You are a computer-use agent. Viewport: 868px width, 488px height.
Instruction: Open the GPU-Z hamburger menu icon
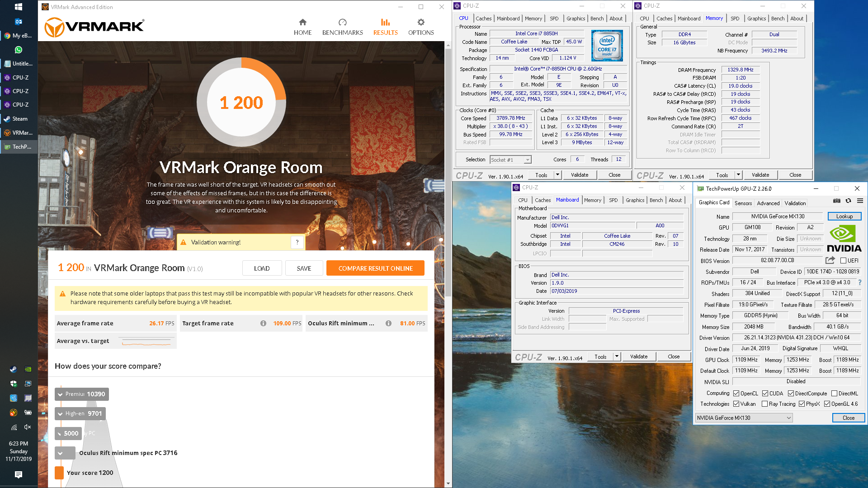tap(860, 201)
